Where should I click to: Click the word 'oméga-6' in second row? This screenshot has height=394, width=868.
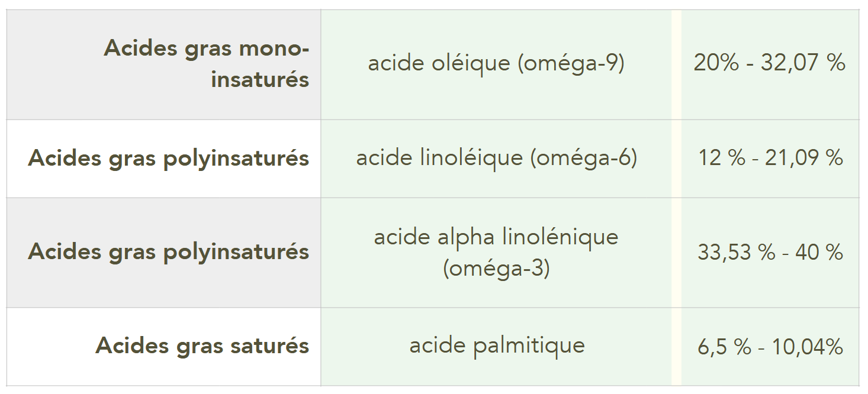click(x=584, y=158)
